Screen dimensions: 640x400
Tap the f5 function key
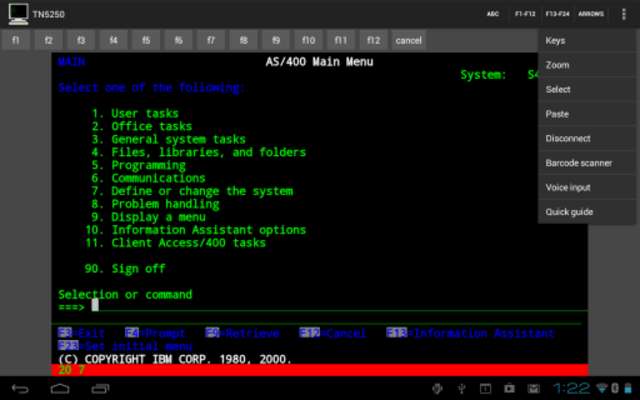tap(146, 40)
